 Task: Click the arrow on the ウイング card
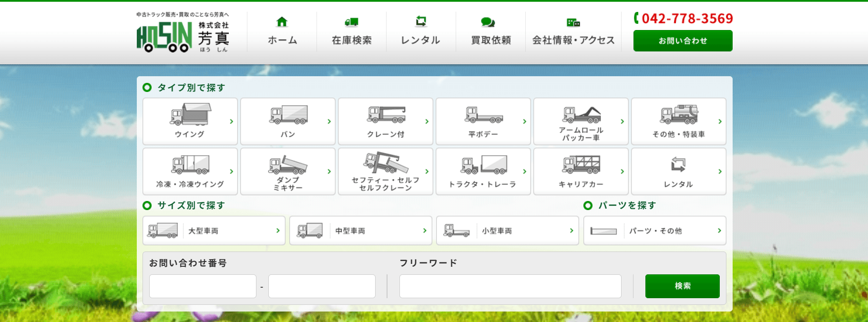tap(232, 121)
